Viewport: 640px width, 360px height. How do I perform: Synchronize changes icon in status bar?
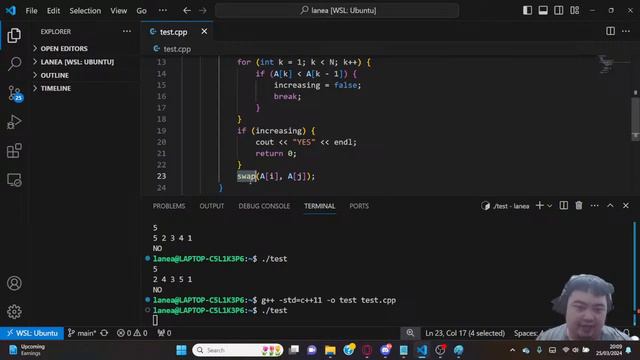(104, 333)
